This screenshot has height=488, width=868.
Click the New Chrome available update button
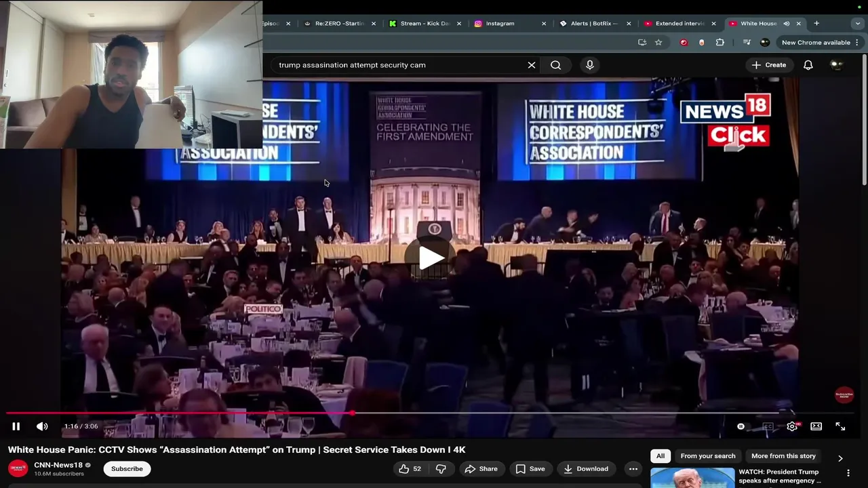tap(816, 42)
